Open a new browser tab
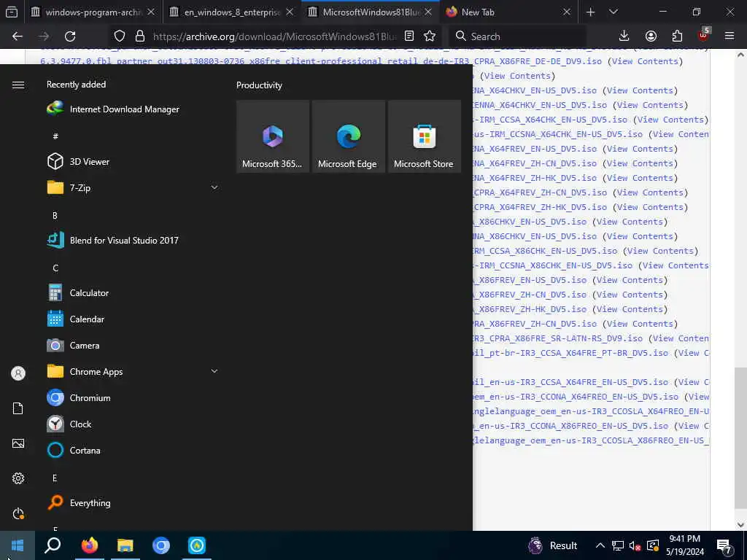The image size is (747, 560). (591, 12)
